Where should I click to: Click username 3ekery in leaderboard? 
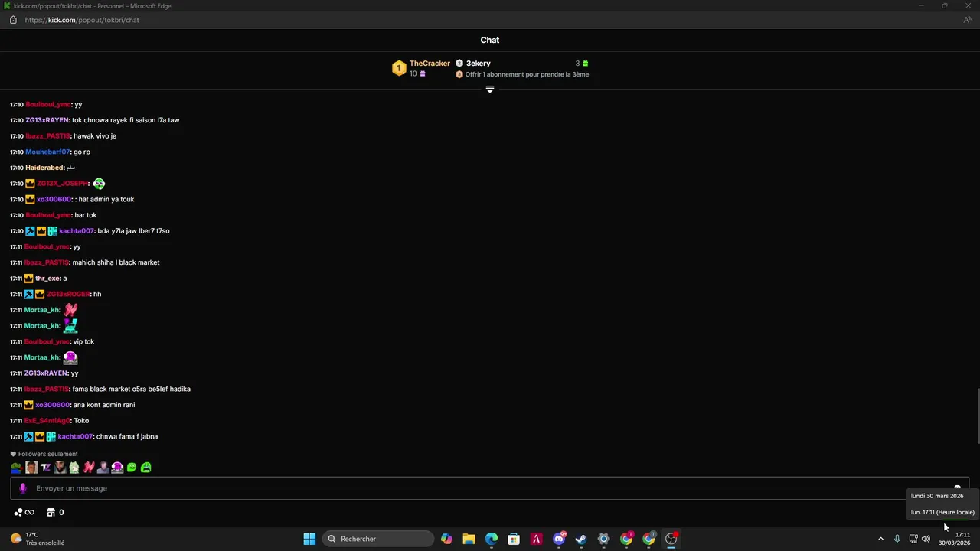click(x=479, y=64)
